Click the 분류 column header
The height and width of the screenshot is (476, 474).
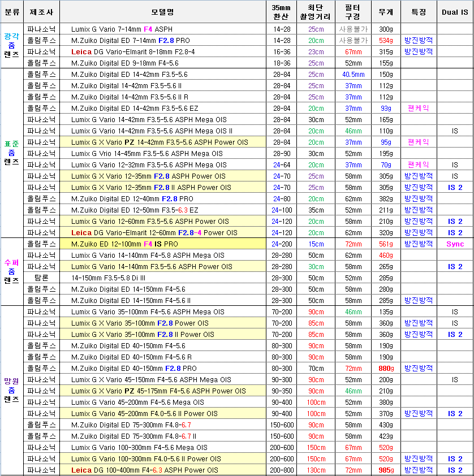point(12,12)
